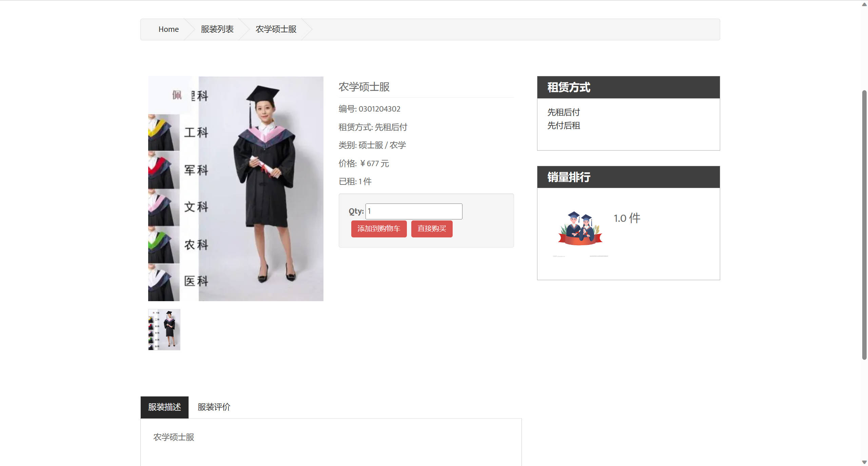Select the small product thumbnail below the main image
868x466 pixels.
tap(164, 329)
